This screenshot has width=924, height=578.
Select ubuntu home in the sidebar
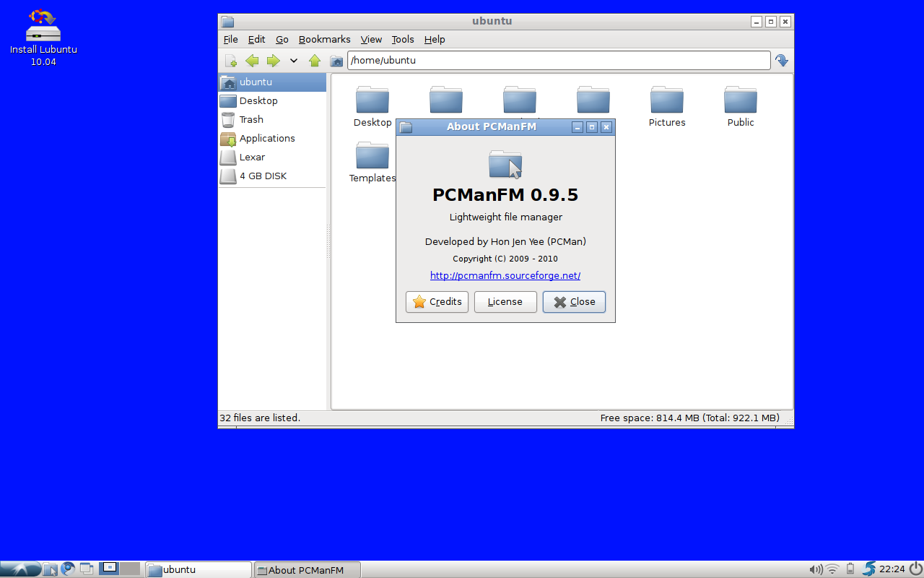point(272,82)
